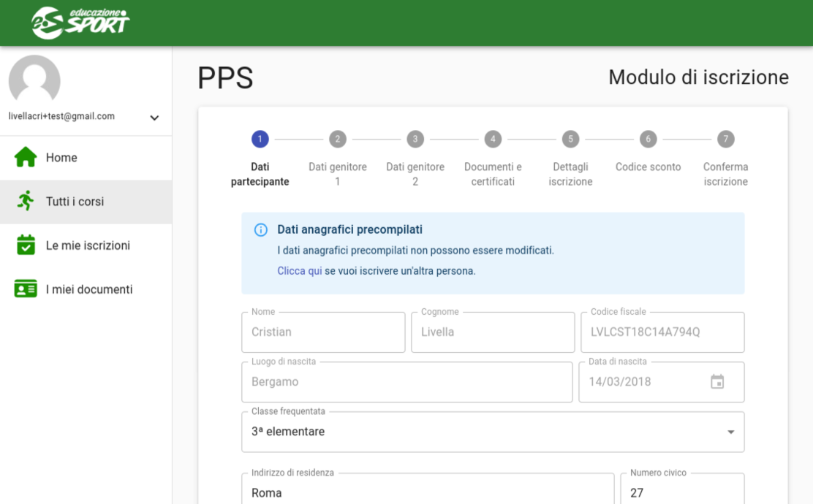
Task: Open Le mie iscrizioni menu item
Action: (x=88, y=245)
